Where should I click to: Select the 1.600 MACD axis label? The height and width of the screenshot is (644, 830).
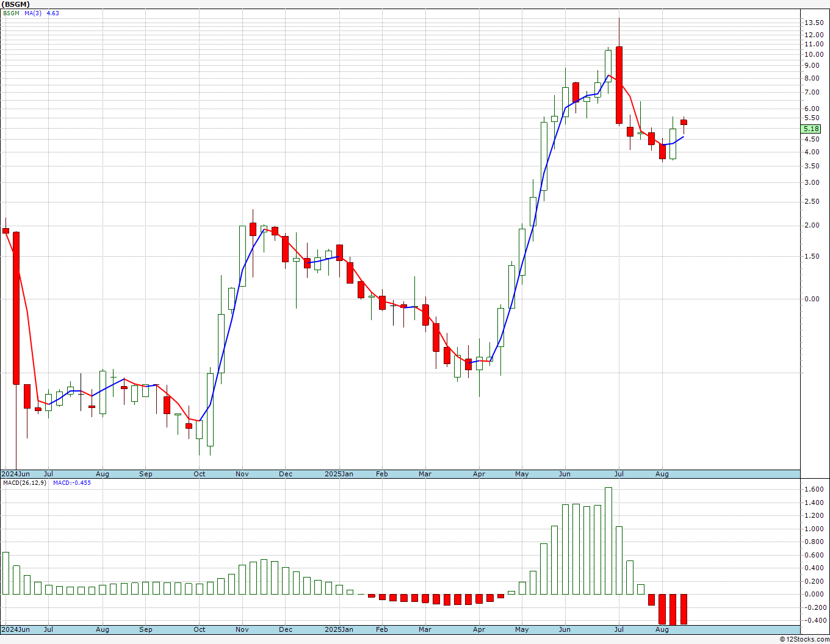click(814, 490)
